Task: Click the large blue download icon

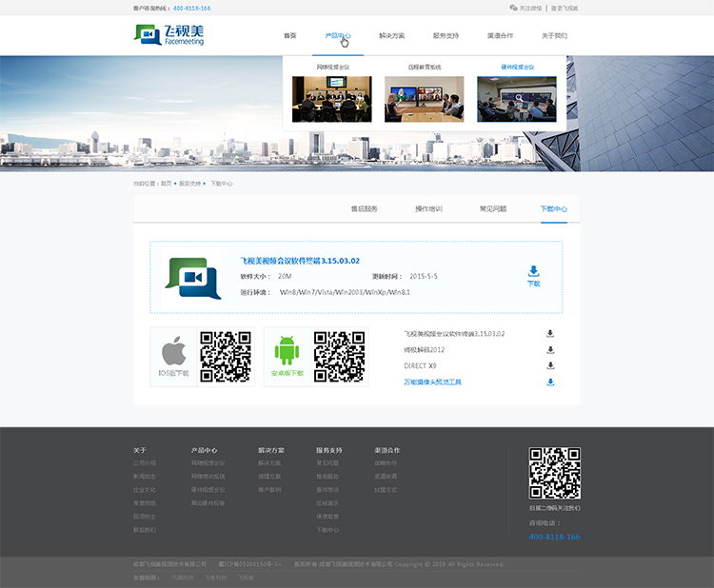Action: pyautogui.click(x=533, y=271)
